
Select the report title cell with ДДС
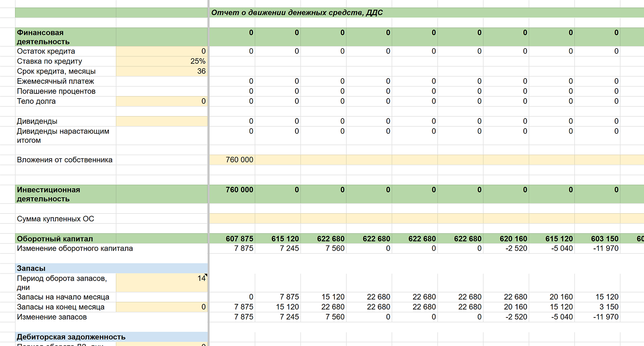(x=297, y=13)
